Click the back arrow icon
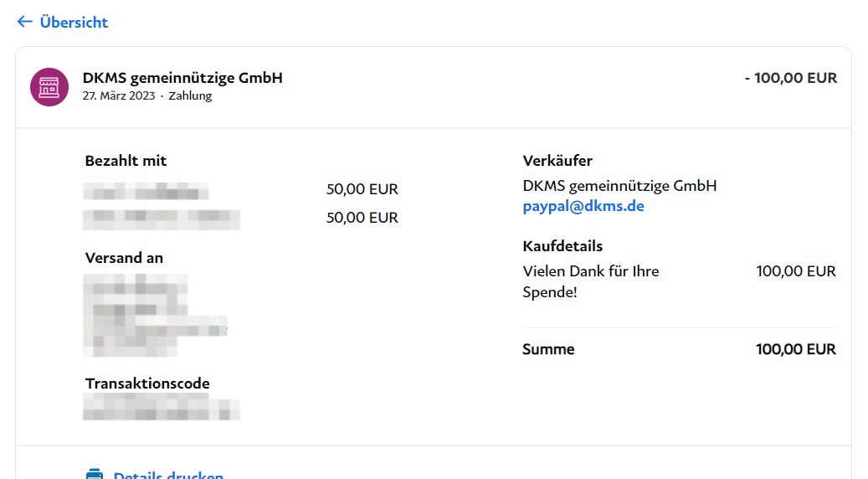The image size is (868, 479). [x=24, y=22]
